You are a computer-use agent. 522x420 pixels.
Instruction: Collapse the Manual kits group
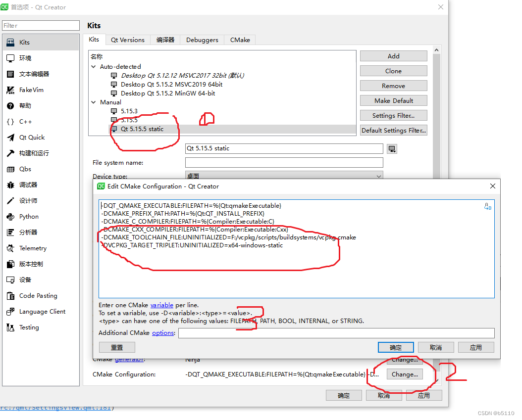[94, 102]
